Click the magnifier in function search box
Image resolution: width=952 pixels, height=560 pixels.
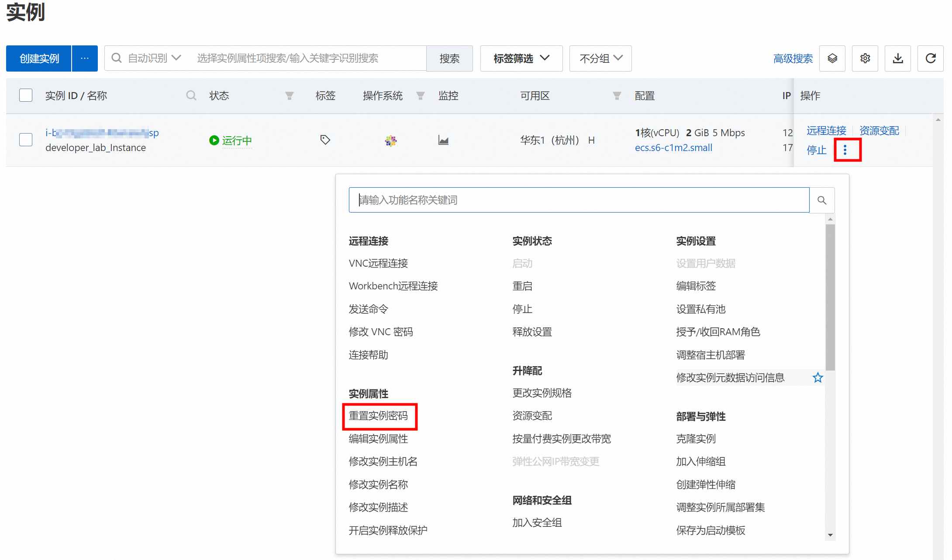click(x=822, y=200)
